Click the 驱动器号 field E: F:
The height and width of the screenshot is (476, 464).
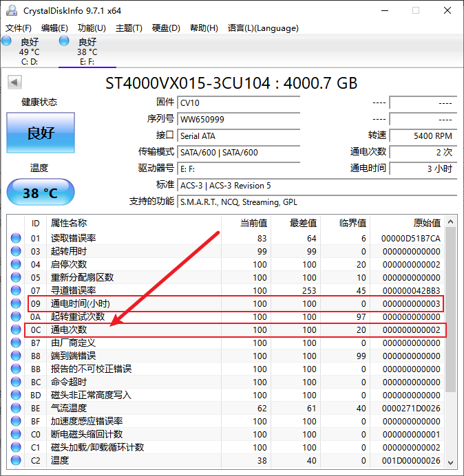(x=239, y=169)
